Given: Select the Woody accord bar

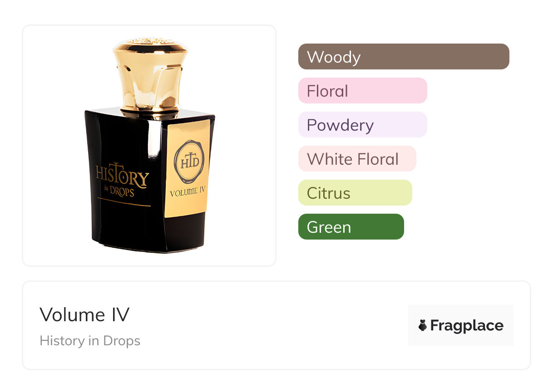Looking at the screenshot, I should coord(404,57).
